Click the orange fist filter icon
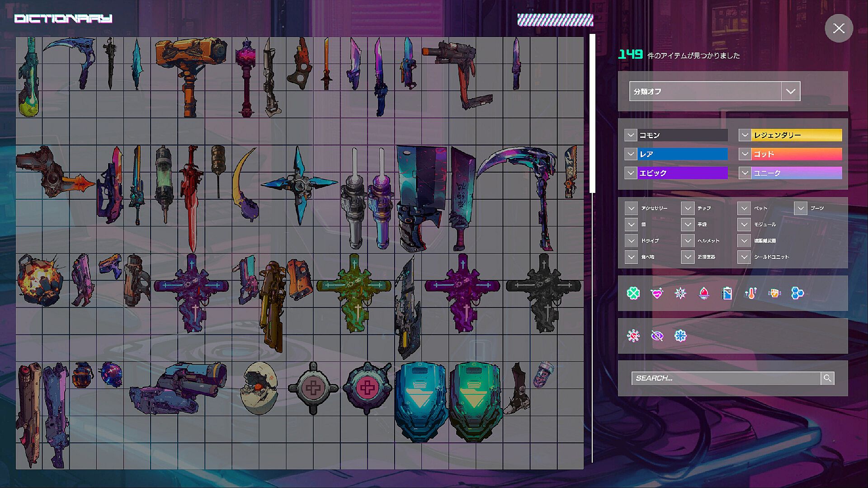Image resolution: width=868 pixels, height=488 pixels. point(774,293)
